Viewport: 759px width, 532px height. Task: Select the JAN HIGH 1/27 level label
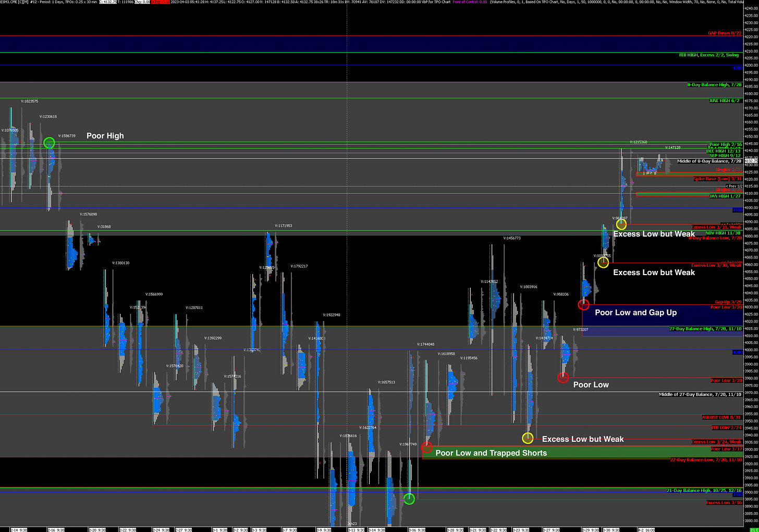tap(726, 196)
